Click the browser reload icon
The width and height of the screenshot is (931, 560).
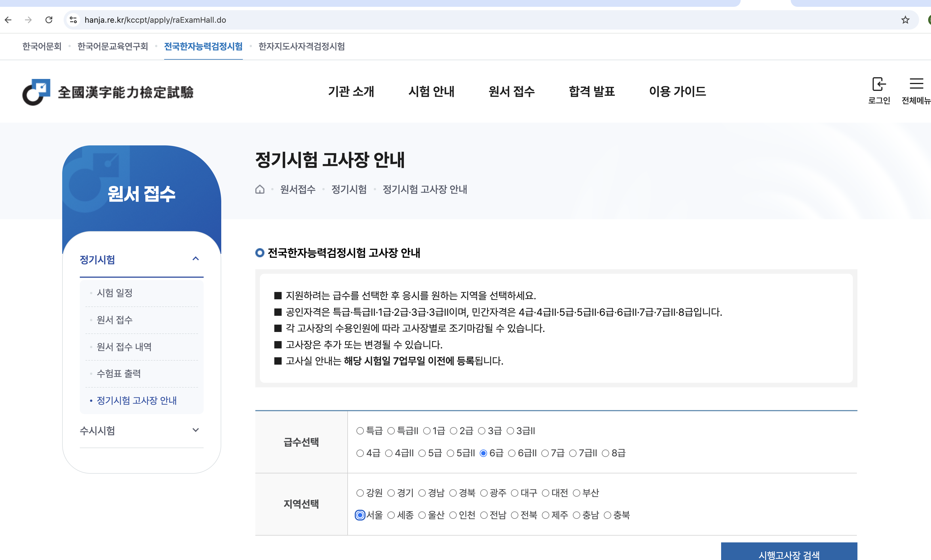click(49, 20)
